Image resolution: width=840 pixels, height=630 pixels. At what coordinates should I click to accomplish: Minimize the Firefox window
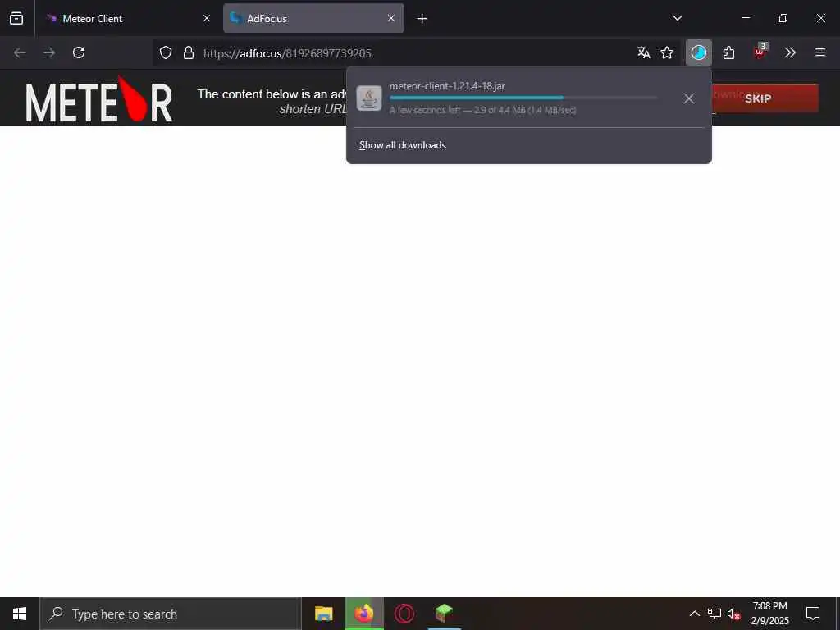tap(745, 18)
